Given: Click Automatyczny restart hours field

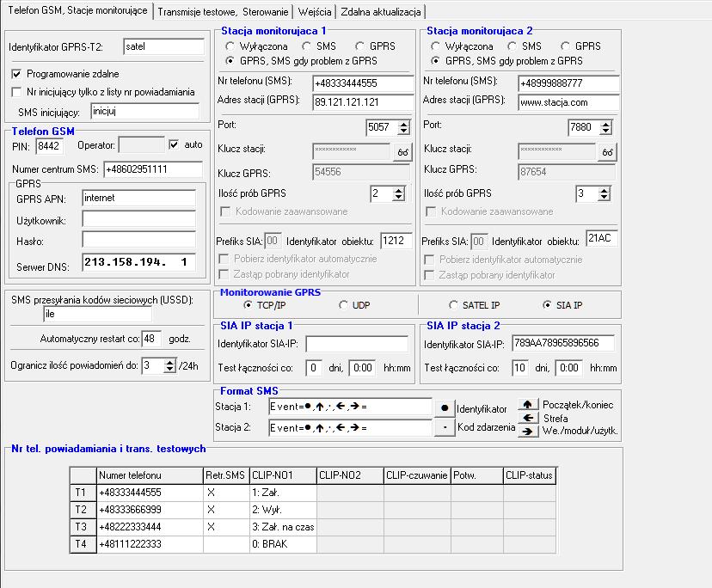Looking at the screenshot, I should (151, 339).
